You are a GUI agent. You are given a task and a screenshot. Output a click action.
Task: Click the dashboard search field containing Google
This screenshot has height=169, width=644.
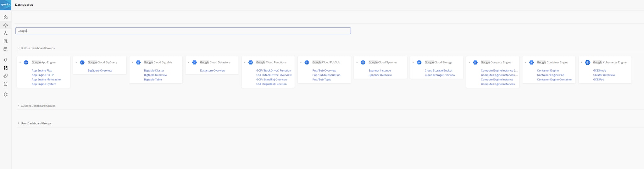183,31
